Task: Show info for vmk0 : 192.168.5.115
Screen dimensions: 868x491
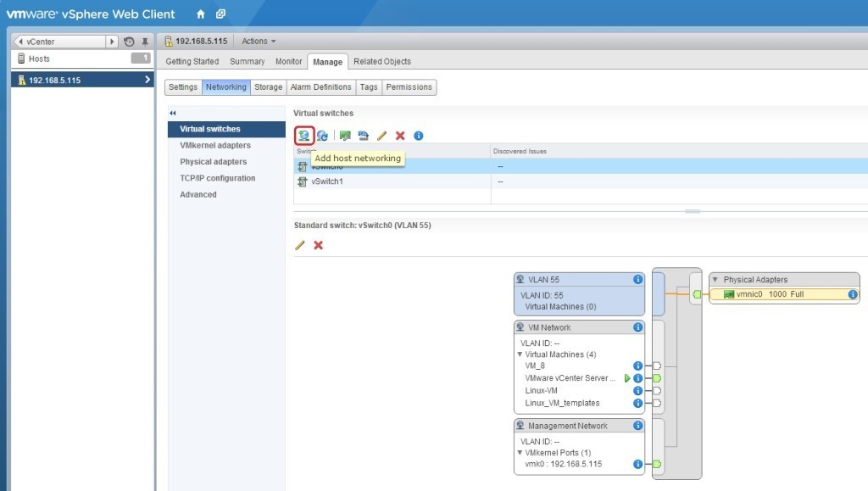Action: pyautogui.click(x=637, y=465)
